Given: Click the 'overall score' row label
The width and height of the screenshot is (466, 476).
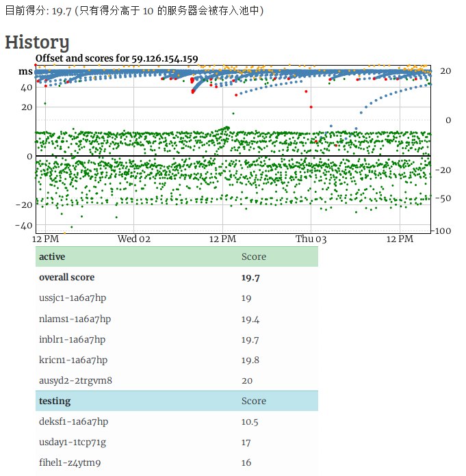Looking at the screenshot, I should (x=67, y=278).
